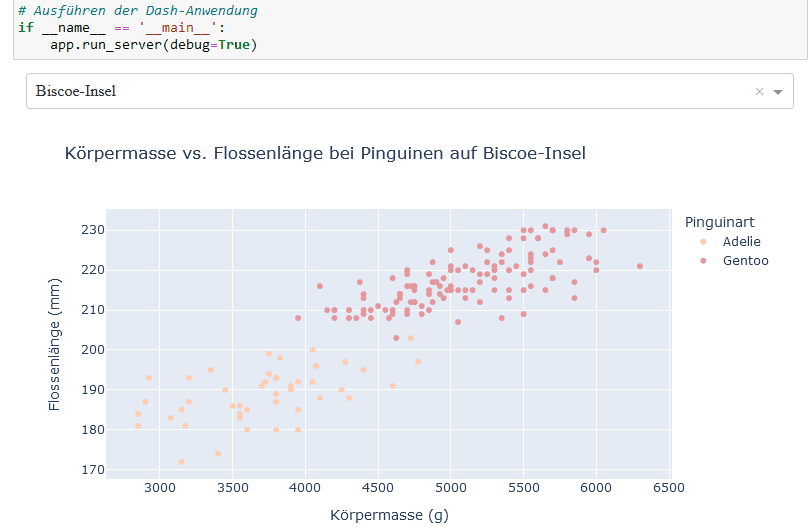Open the island dropdown using the arrow
The width and height of the screenshot is (810, 532).
[778, 91]
